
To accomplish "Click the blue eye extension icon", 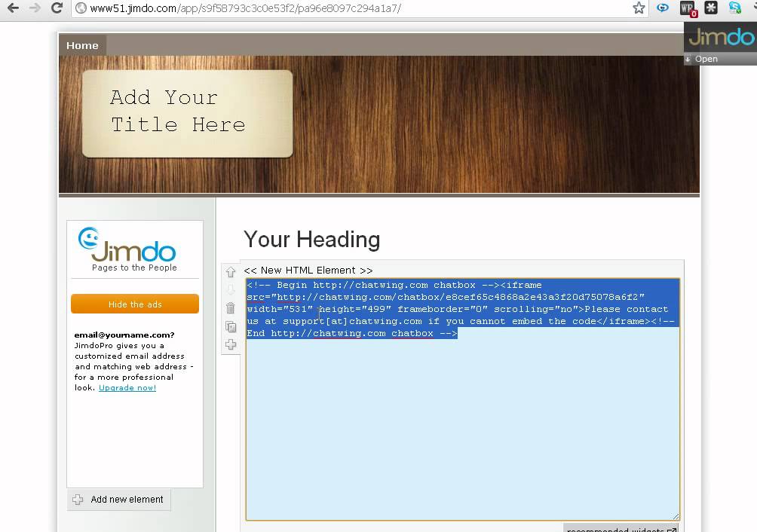I will 662,8.
